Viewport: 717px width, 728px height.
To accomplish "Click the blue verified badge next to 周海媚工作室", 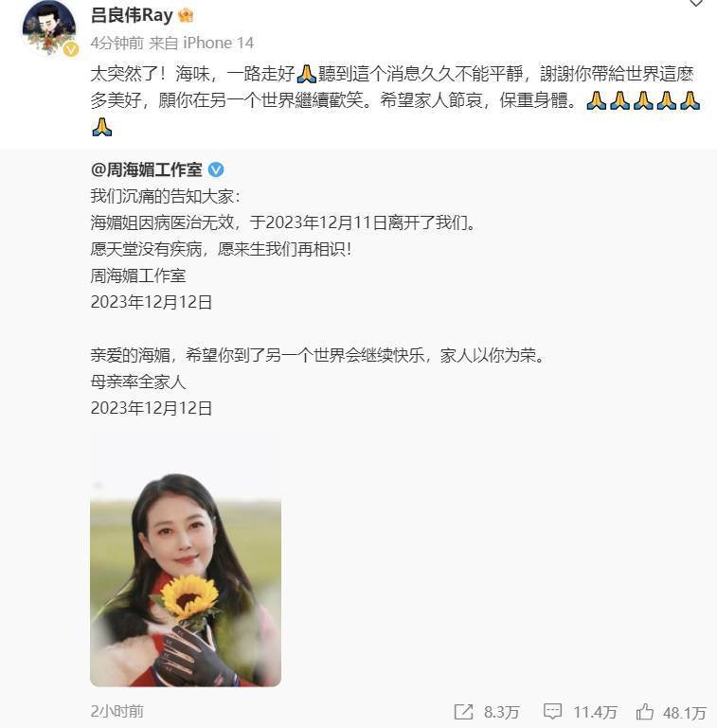I will point(216,169).
